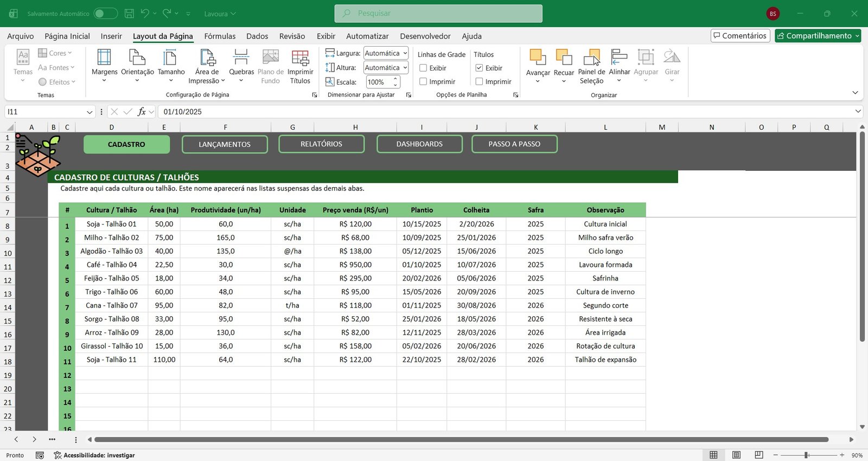Open the Tamanho paper size menu
The width and height of the screenshot is (868, 461).
[x=171, y=66]
